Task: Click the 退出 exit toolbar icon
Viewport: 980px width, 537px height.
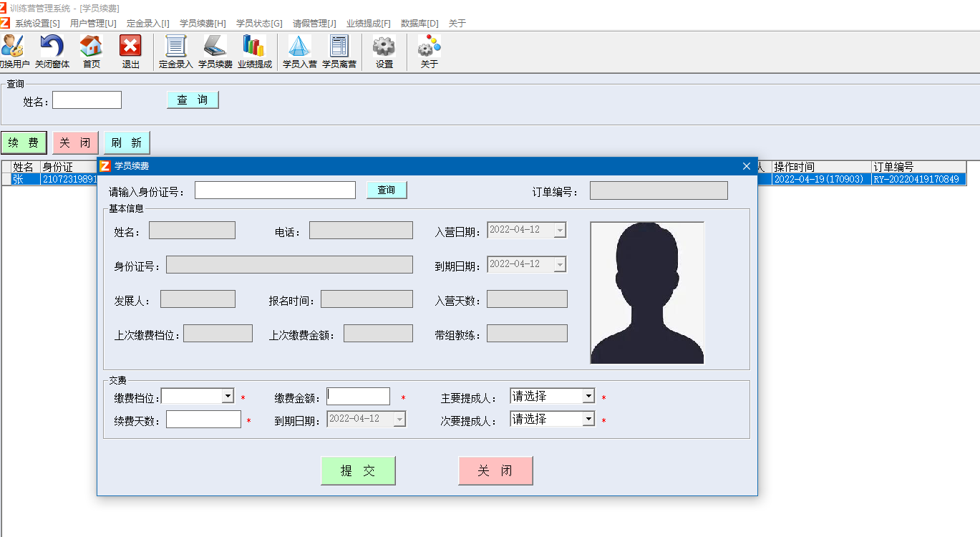Action: coord(130,52)
